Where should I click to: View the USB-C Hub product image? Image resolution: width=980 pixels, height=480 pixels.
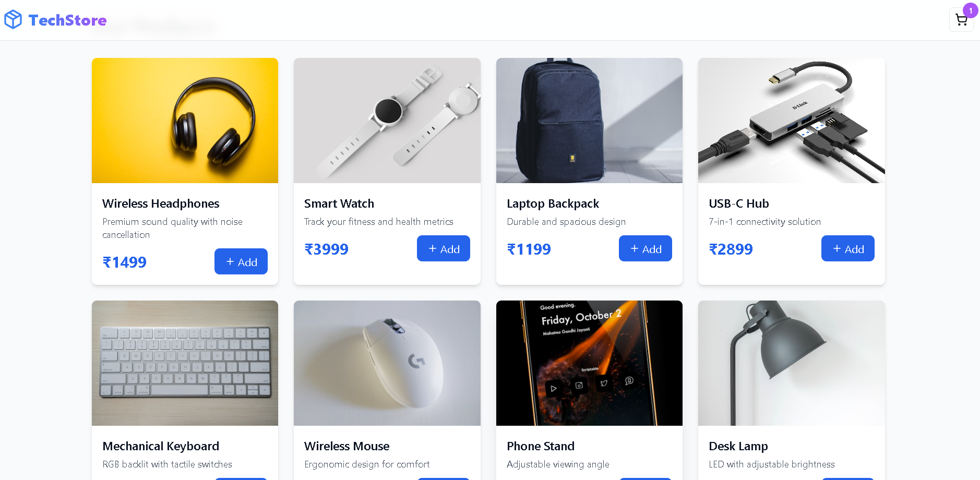click(x=792, y=121)
